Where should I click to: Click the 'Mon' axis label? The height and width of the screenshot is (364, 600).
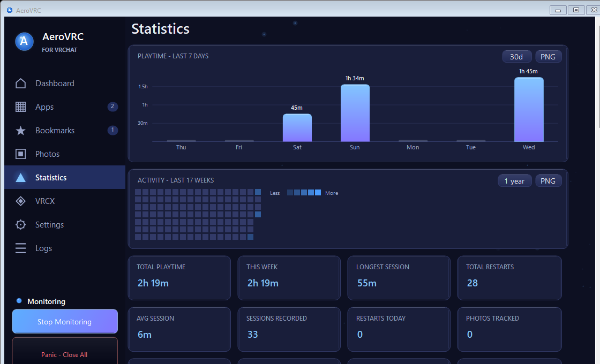[413, 147]
